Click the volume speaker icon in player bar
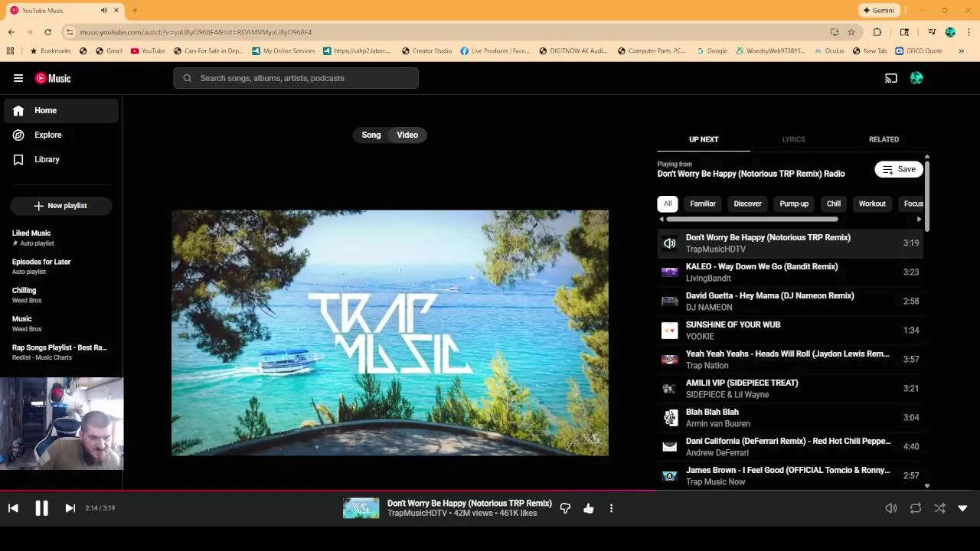Image resolution: width=980 pixels, height=551 pixels. point(891,508)
